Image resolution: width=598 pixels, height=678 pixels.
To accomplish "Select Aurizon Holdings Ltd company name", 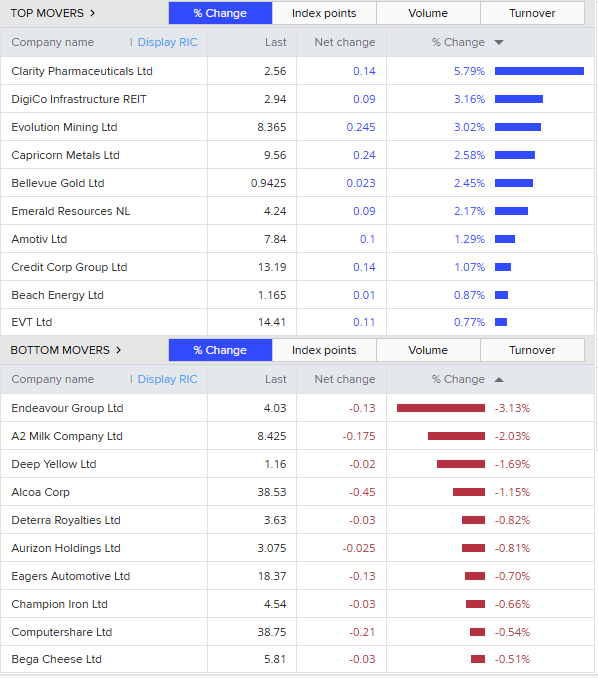I will click(66, 548).
